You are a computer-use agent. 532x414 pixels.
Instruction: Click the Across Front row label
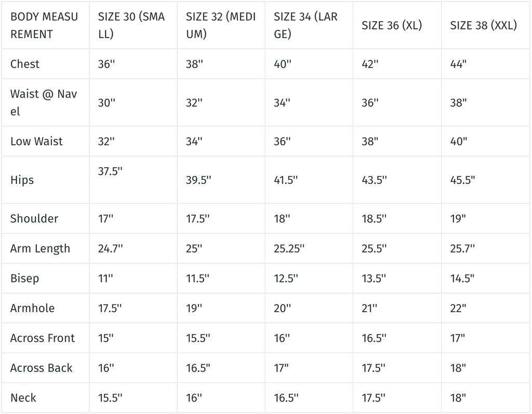[43, 338]
